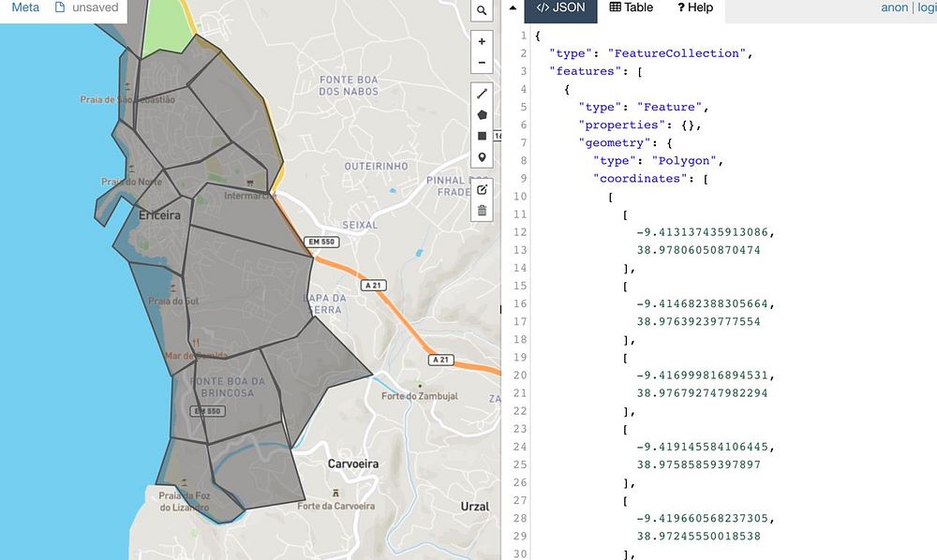Click the unsaved file status label
937x560 pixels.
95,7
